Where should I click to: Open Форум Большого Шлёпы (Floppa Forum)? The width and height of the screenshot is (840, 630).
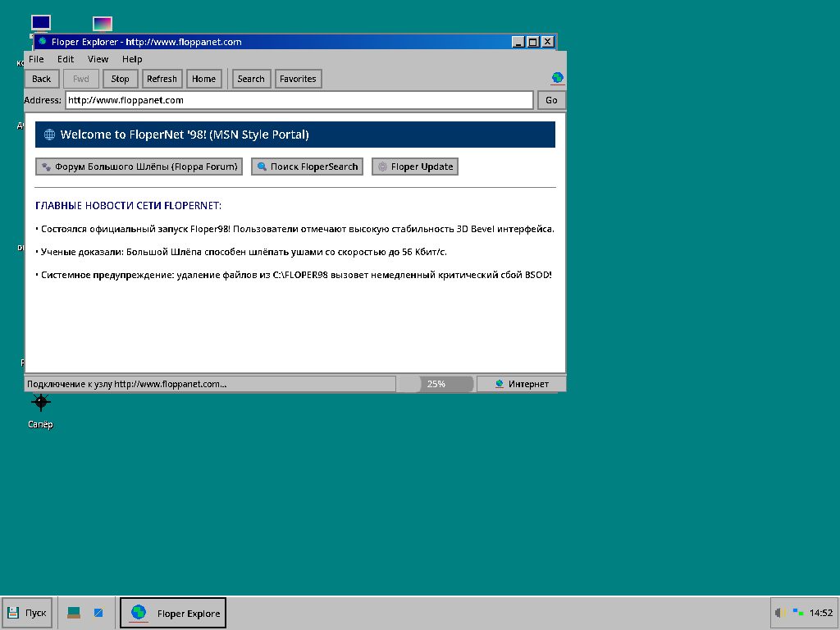139,167
